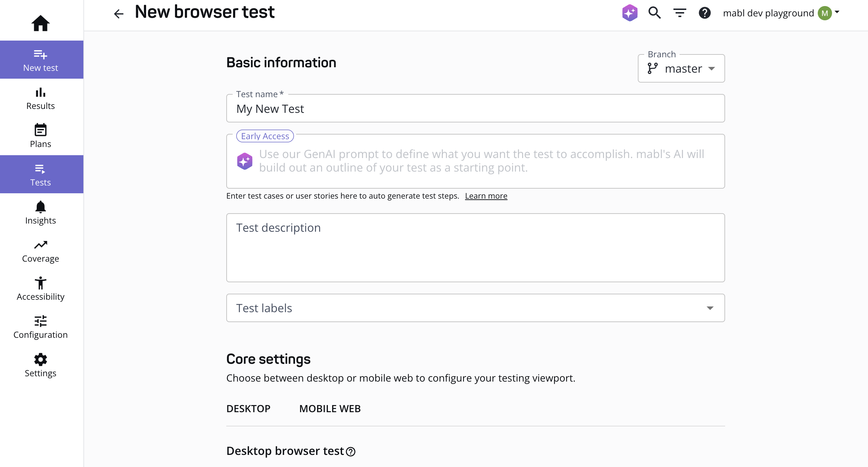The image size is (868, 467).
Task: Go to the Home icon
Action: pyautogui.click(x=41, y=23)
